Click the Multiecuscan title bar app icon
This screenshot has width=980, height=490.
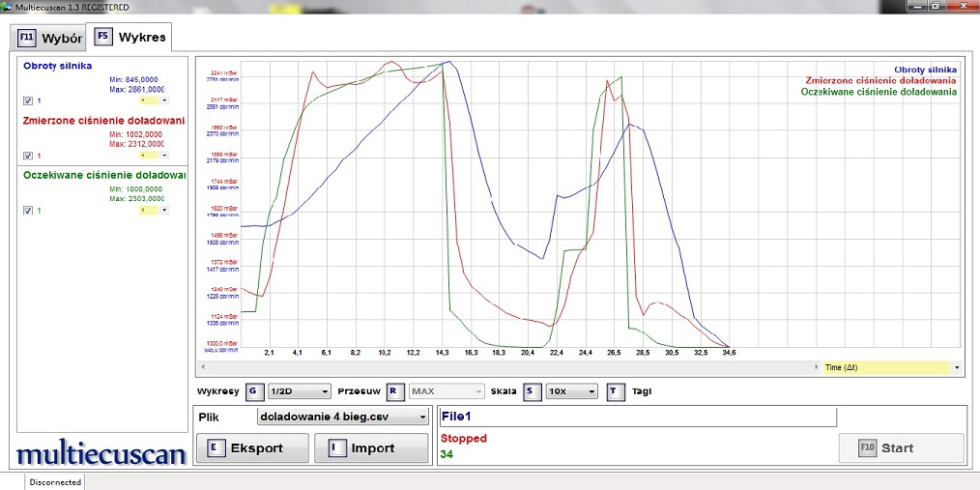(7, 7)
